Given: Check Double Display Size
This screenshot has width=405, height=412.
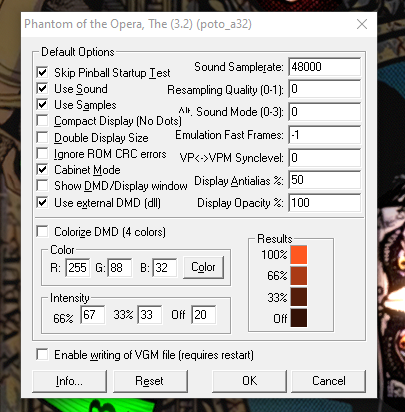Looking at the screenshot, I should 42,137.
